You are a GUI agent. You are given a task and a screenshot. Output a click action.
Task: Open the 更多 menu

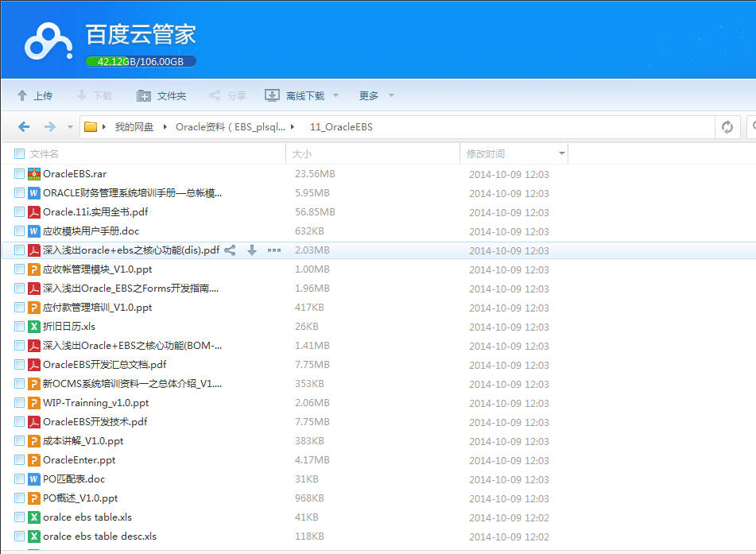click(x=369, y=95)
